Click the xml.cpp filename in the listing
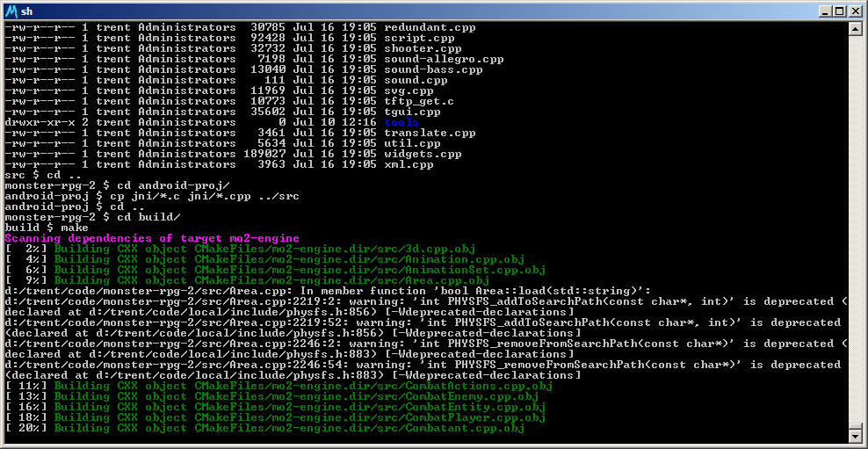Screen dimensions: 868x449 coord(409,164)
